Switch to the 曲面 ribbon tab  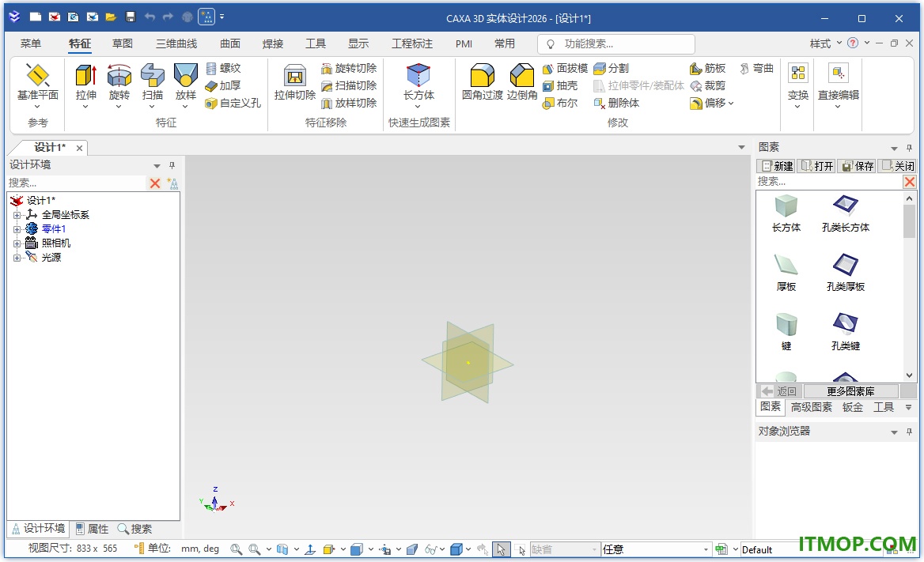tap(230, 43)
